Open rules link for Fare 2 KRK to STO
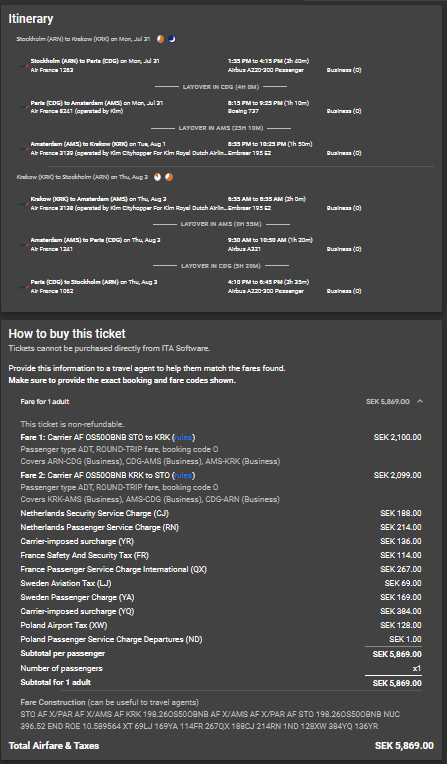447x764 pixels. (x=183, y=476)
